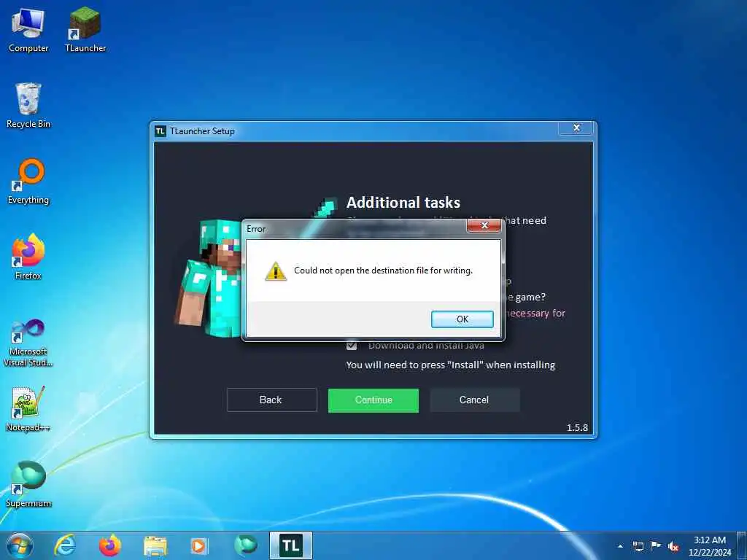747x560 pixels.
Task: Click the Could not open destination file message
Action: (x=383, y=271)
